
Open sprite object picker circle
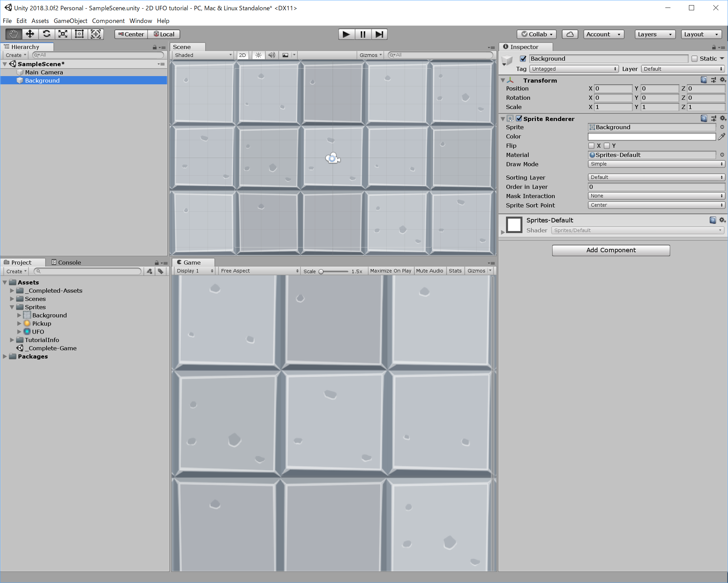[722, 127]
